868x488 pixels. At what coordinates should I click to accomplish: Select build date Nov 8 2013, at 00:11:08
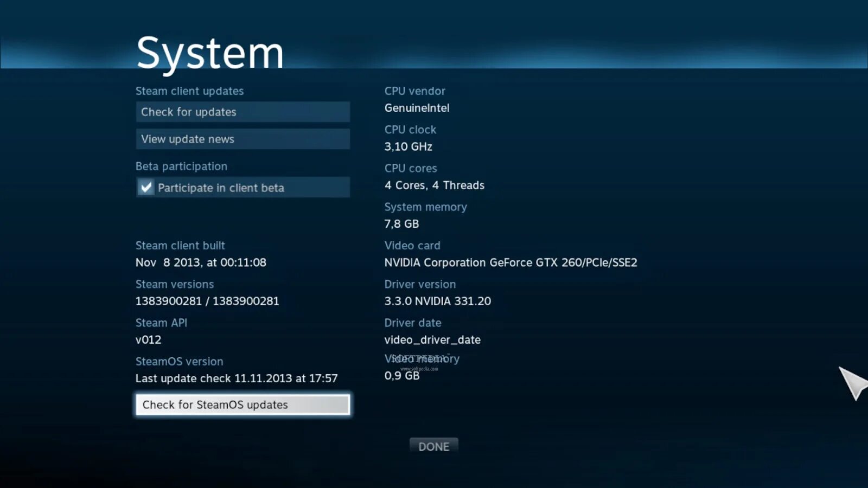(201, 262)
